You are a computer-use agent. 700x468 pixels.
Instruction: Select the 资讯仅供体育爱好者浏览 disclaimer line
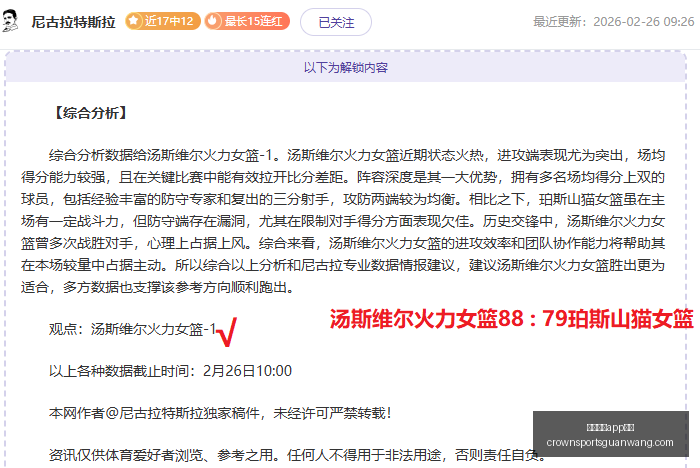[297, 455]
